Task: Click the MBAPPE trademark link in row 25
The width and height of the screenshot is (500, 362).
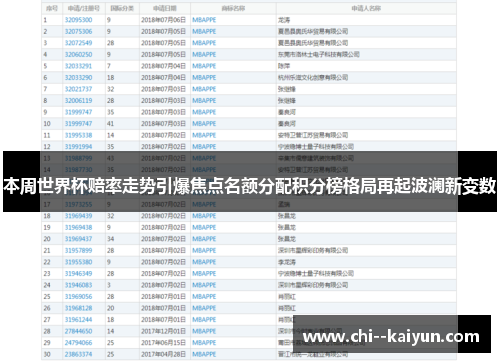Action: coord(204,297)
